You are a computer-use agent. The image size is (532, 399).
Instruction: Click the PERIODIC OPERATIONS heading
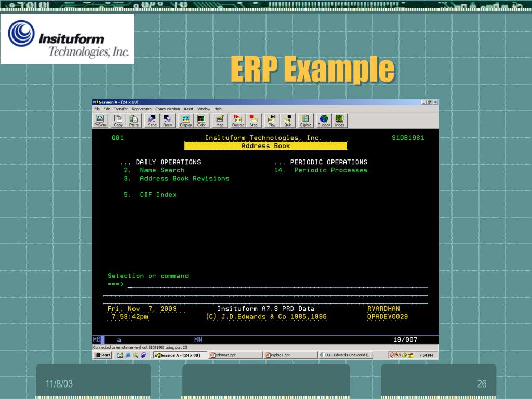click(328, 162)
